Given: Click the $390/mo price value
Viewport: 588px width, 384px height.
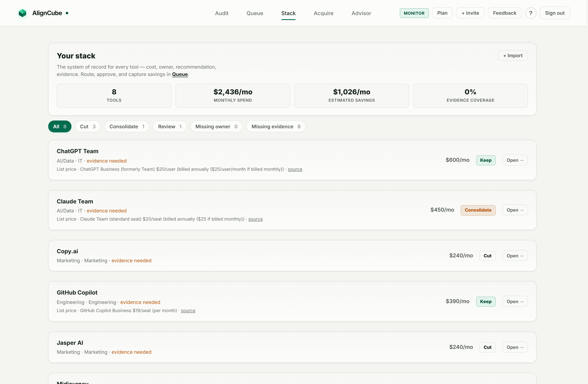Looking at the screenshot, I should click(457, 301).
